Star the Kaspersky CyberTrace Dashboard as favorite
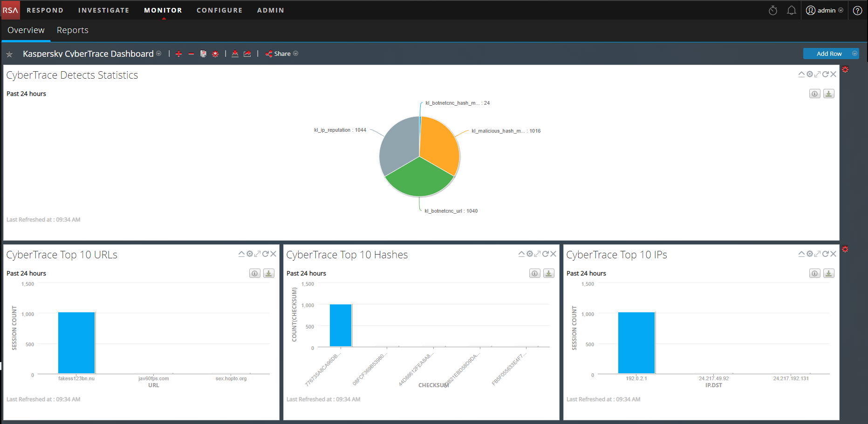 pyautogui.click(x=10, y=54)
